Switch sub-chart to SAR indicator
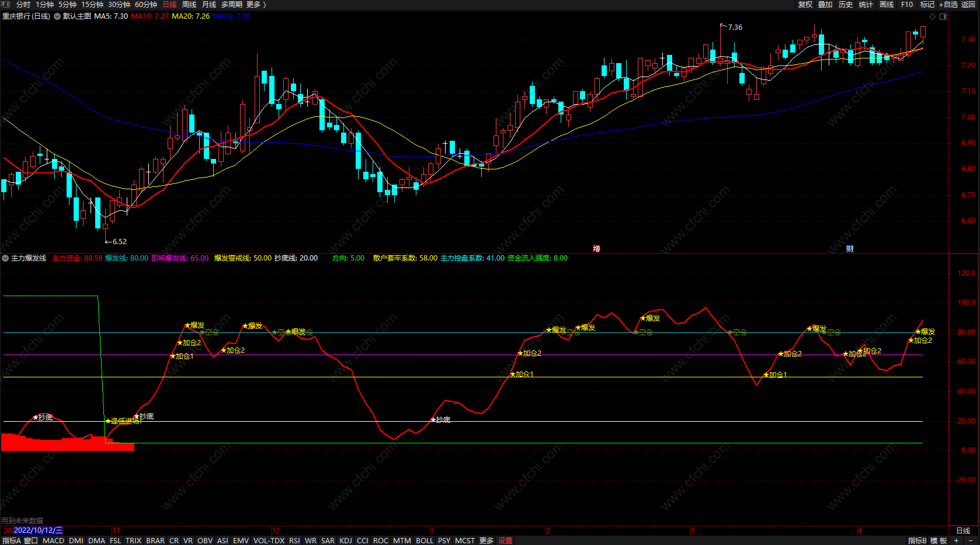 (328, 541)
